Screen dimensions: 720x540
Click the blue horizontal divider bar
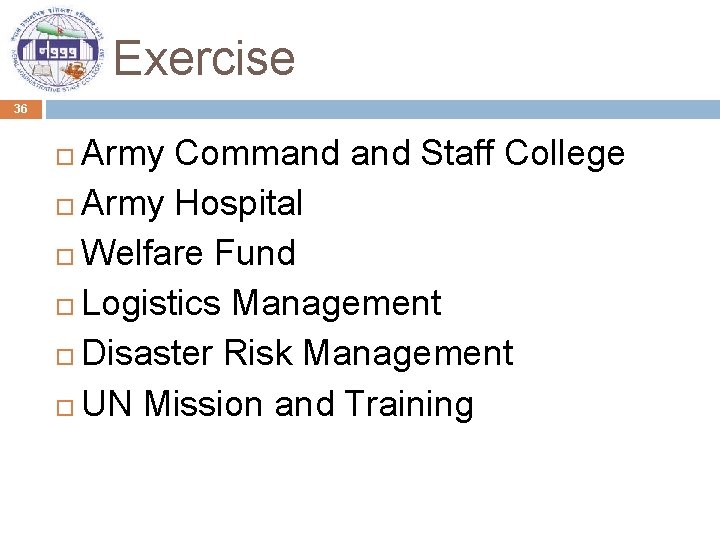coord(383,109)
